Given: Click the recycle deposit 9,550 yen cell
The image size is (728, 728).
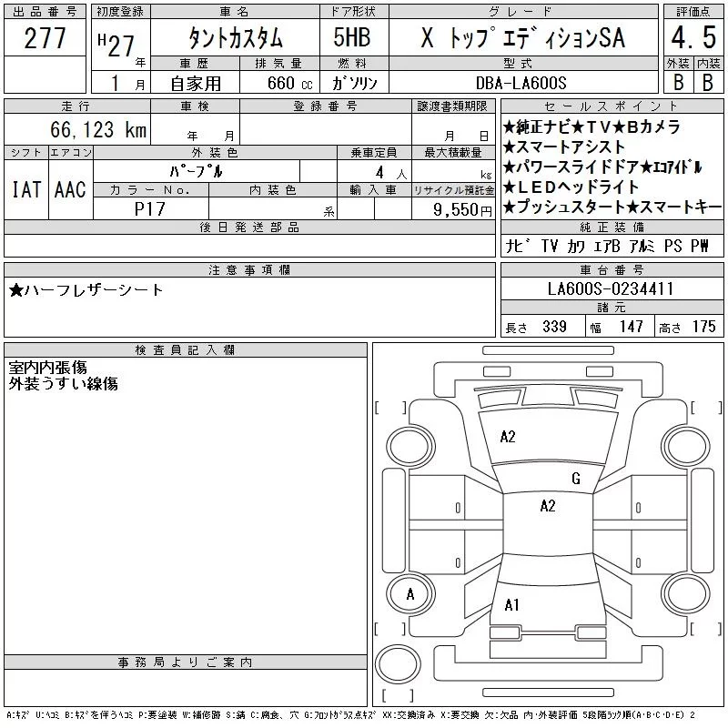Looking at the screenshot, I should click(x=453, y=209).
